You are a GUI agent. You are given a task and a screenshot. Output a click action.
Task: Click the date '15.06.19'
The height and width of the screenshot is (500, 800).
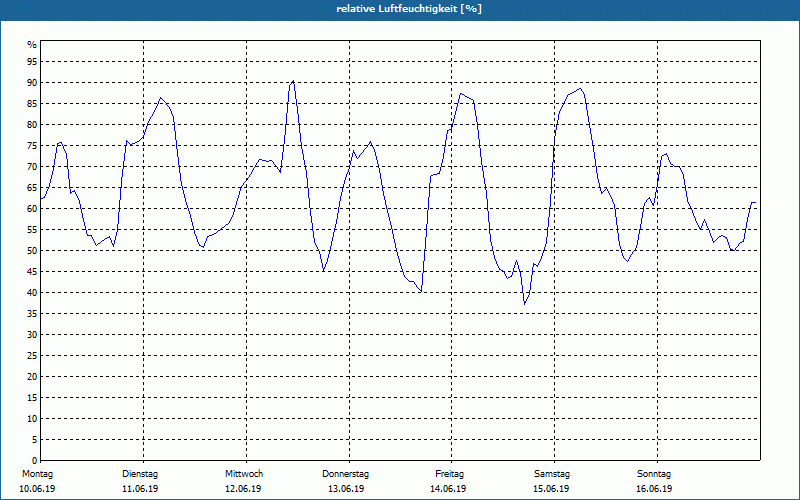[551, 489]
